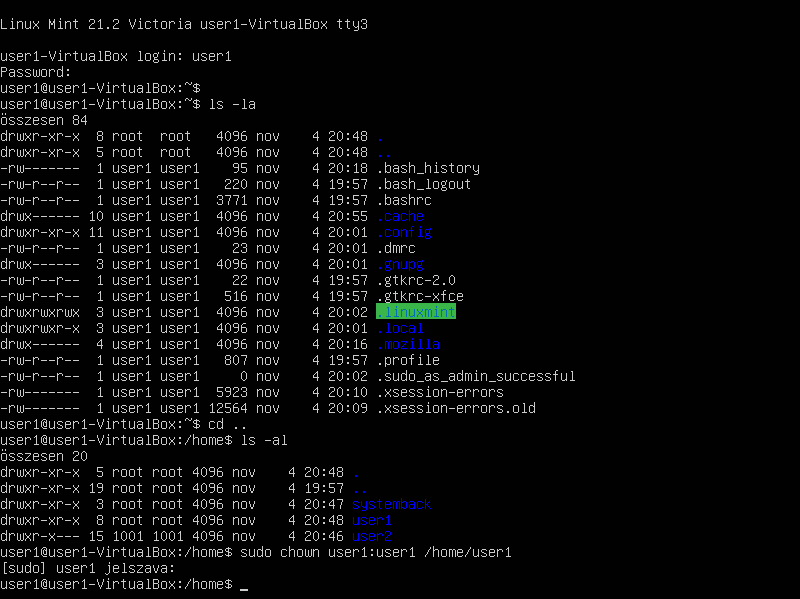This screenshot has height=599, width=800.
Task: Click the 'összesen 20' line
Action: tap(44, 456)
